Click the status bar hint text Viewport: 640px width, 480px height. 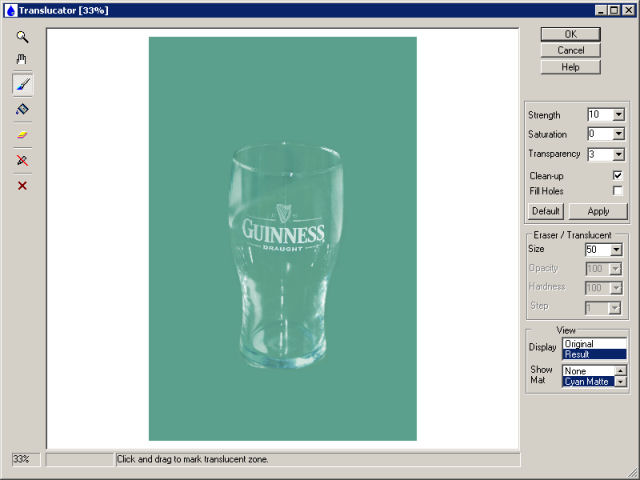193,459
